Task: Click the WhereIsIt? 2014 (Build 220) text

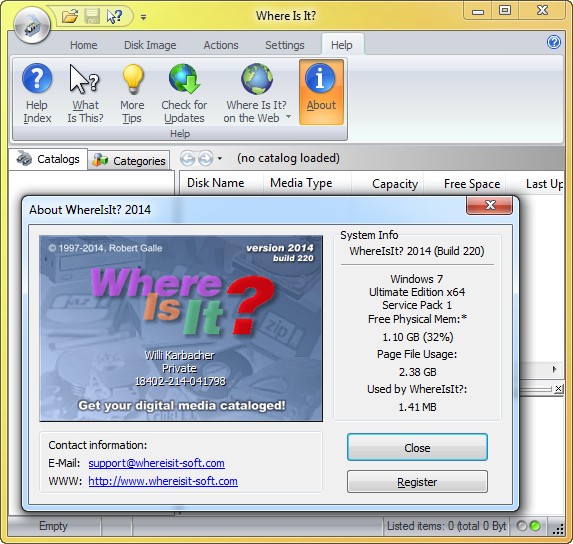Action: click(x=417, y=251)
